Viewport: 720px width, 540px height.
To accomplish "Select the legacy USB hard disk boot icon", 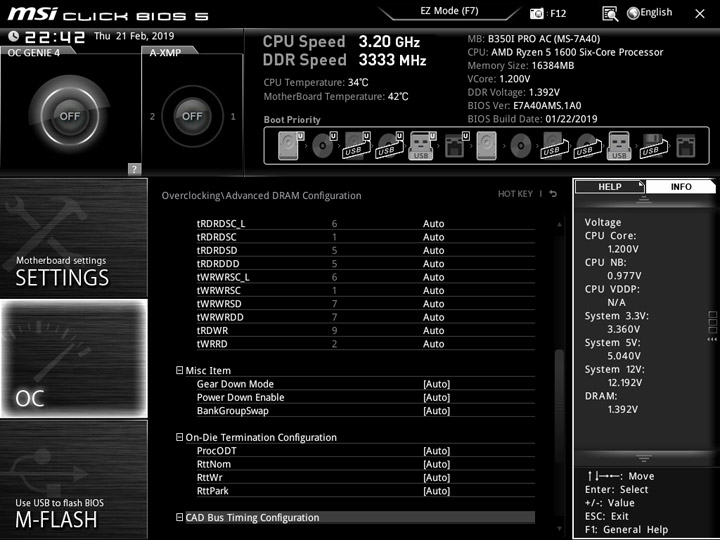I will click(x=554, y=146).
